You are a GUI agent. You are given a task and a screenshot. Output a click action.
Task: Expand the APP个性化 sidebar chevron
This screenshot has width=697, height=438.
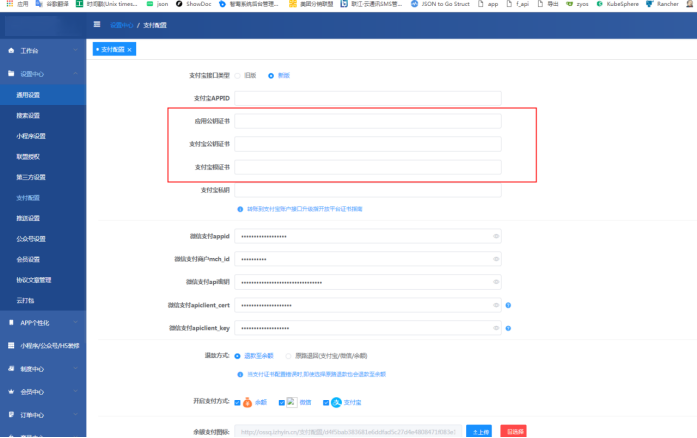pos(76,322)
